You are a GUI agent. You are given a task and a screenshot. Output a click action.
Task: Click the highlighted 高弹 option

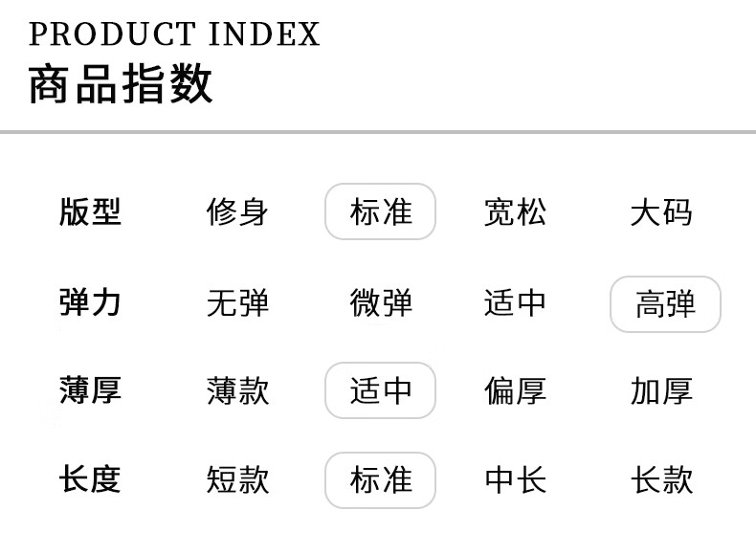(x=665, y=304)
